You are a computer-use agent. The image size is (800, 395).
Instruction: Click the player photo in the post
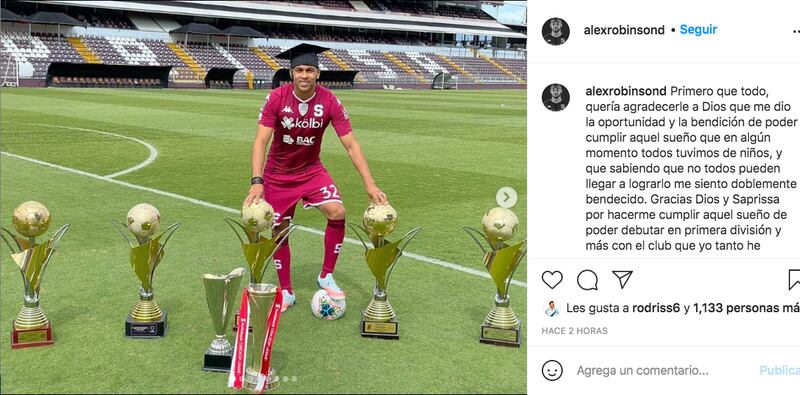263,197
